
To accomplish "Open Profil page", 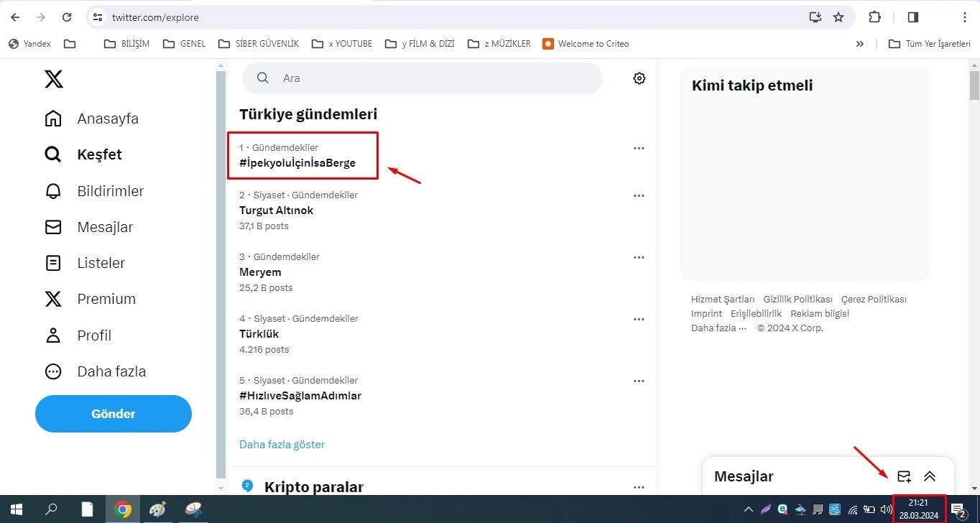I will [78, 335].
